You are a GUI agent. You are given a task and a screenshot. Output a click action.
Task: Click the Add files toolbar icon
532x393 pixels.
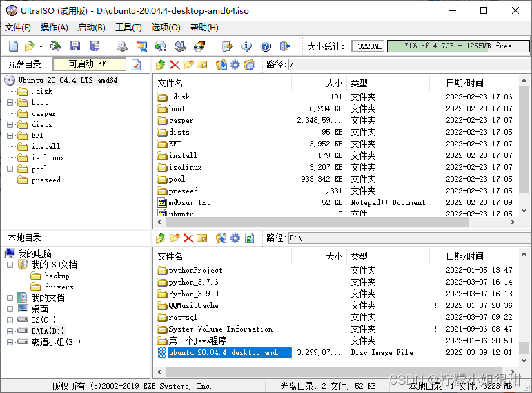[227, 46]
